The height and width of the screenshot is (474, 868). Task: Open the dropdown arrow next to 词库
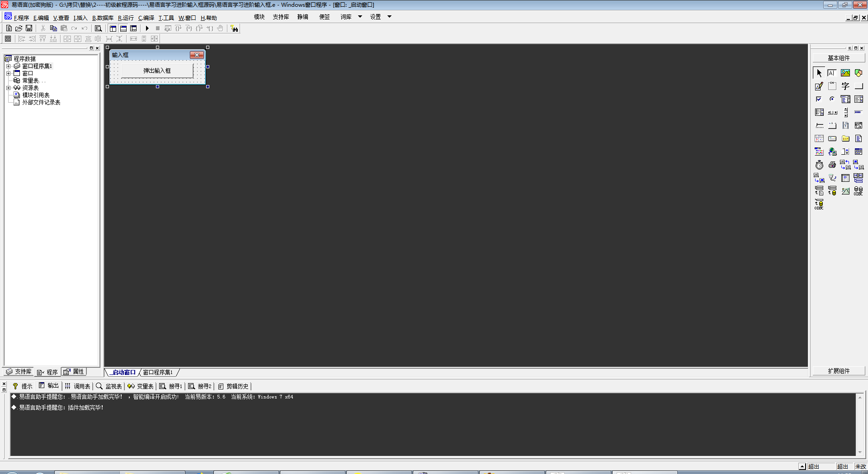coord(360,17)
